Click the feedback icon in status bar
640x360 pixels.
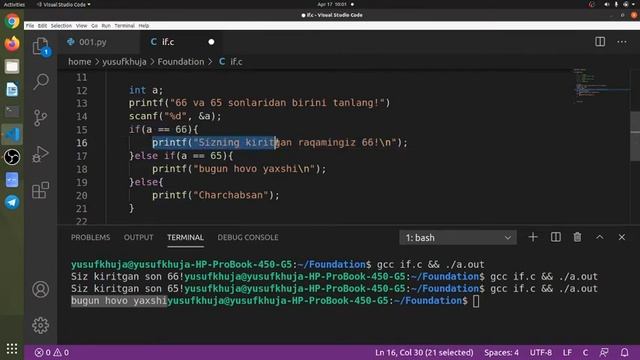pyautogui.click(x=604, y=352)
